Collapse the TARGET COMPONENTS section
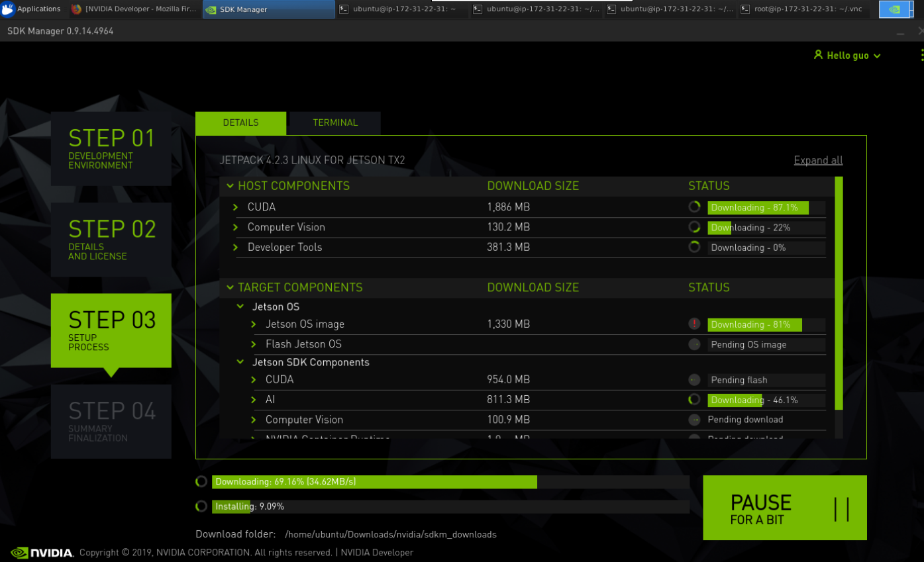 click(x=231, y=288)
